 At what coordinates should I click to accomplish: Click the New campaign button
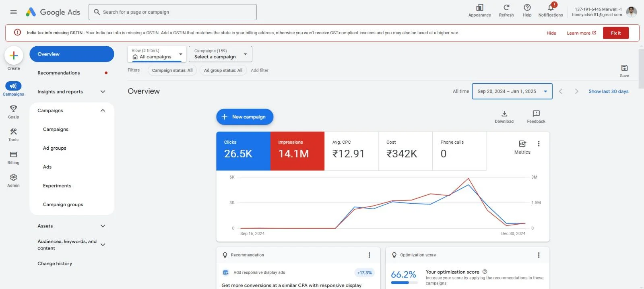coord(245,117)
